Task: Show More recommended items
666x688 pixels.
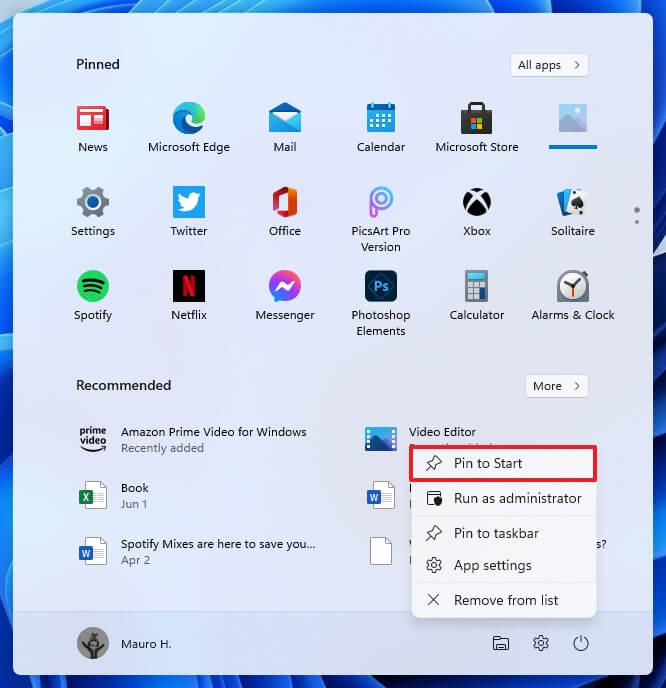Action: click(x=556, y=386)
